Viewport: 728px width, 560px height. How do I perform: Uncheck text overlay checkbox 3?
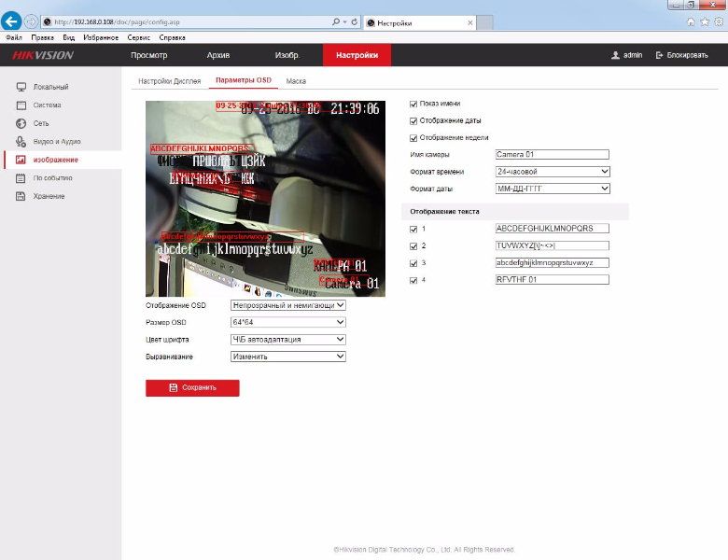tap(413, 263)
